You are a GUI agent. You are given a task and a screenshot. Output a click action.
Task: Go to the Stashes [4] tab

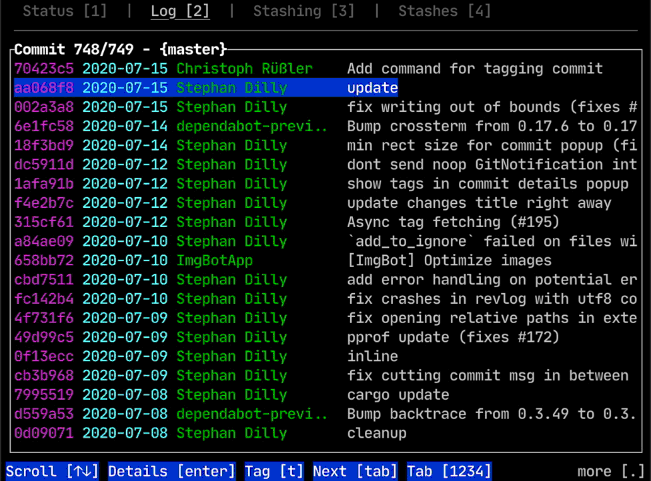[x=445, y=12]
